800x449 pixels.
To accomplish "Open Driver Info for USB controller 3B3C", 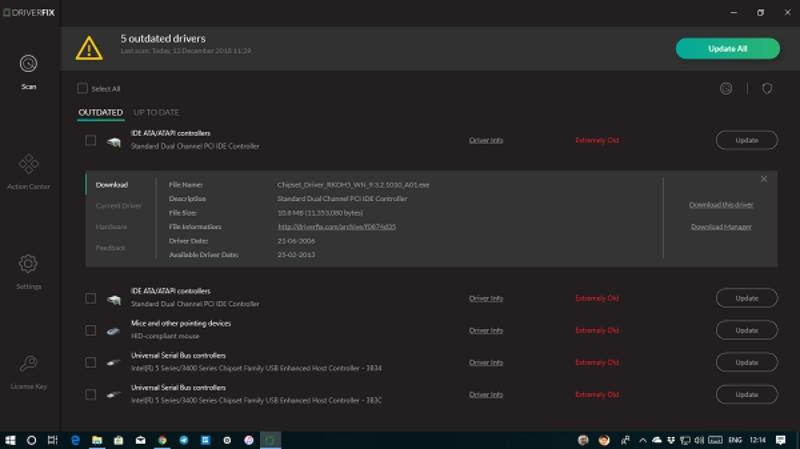I will tap(486, 395).
